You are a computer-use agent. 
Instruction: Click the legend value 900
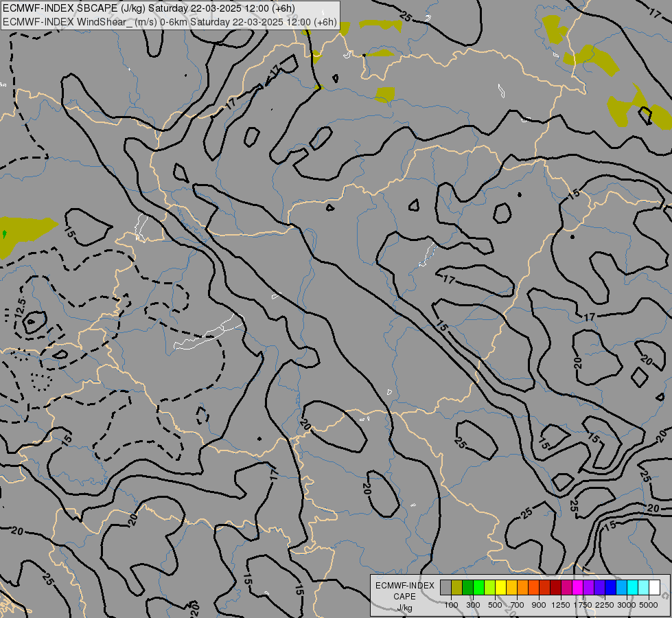(x=539, y=605)
